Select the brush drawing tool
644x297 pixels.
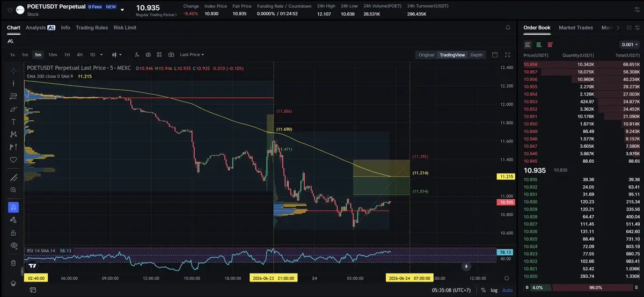click(x=13, y=109)
